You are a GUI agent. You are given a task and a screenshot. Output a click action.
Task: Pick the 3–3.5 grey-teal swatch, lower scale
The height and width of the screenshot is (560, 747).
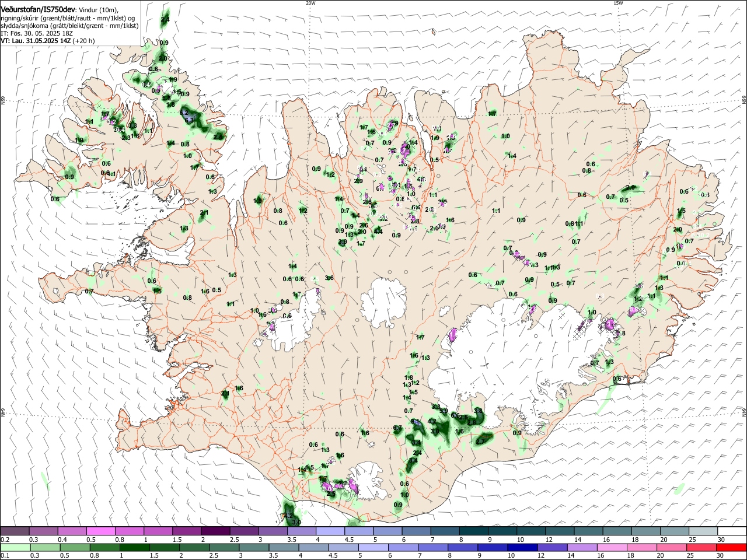(254, 547)
